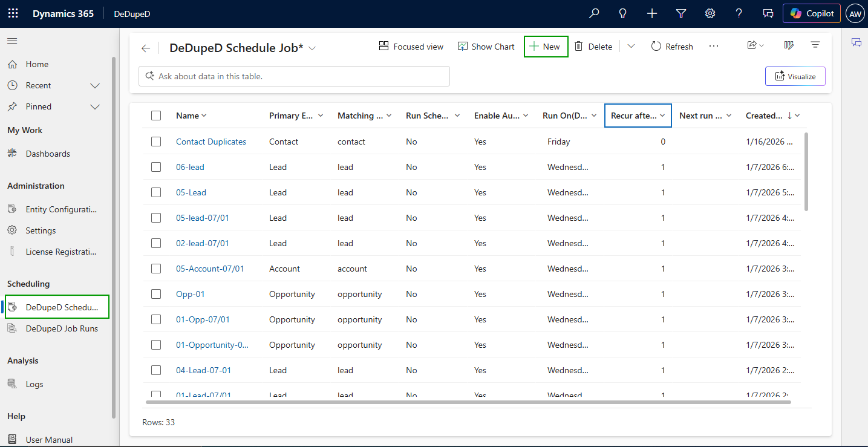Click the New button

click(546, 47)
